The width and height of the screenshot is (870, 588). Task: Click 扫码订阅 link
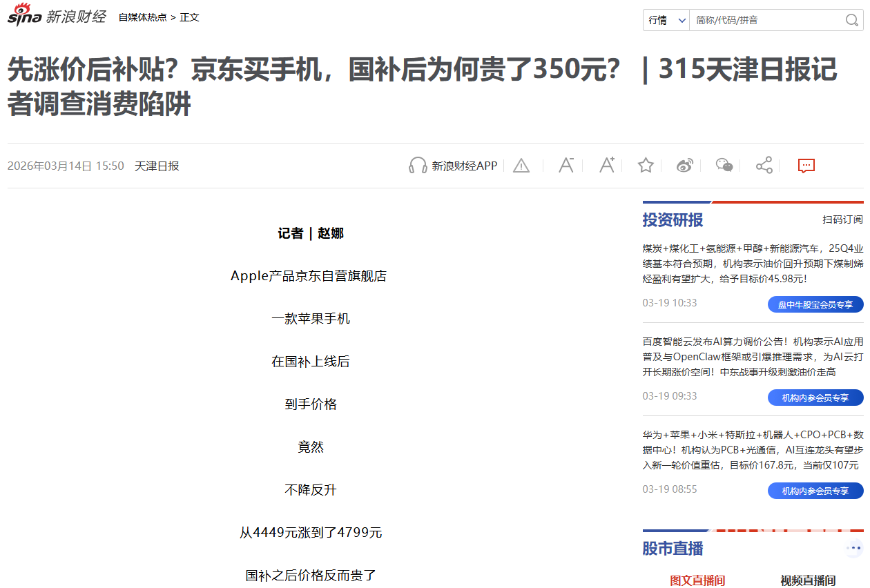tap(842, 219)
